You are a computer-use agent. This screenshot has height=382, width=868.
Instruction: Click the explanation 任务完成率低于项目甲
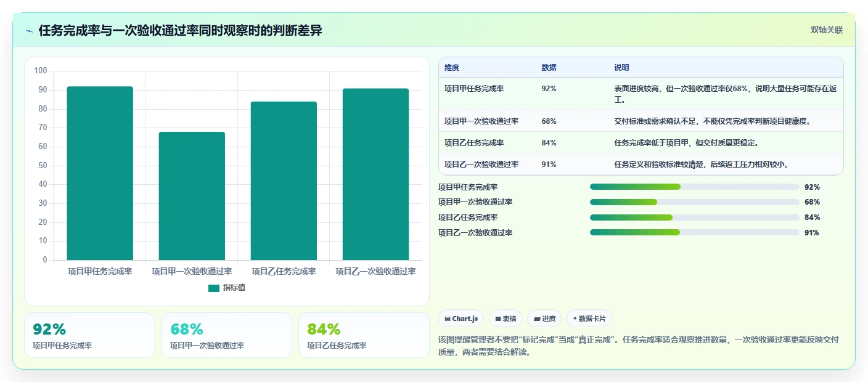click(x=686, y=142)
